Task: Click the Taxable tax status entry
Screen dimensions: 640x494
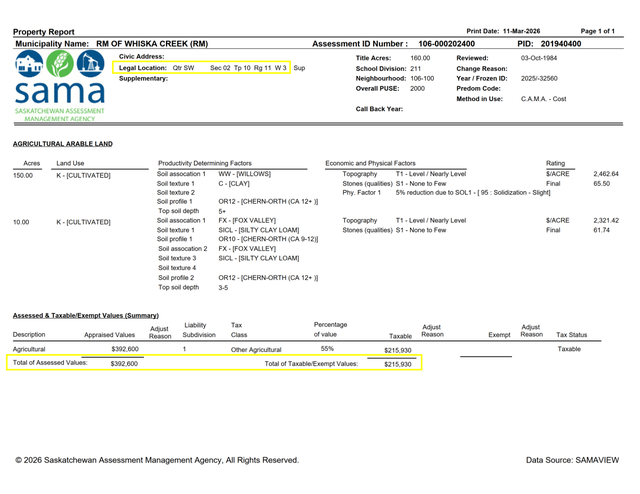Action: (569, 349)
